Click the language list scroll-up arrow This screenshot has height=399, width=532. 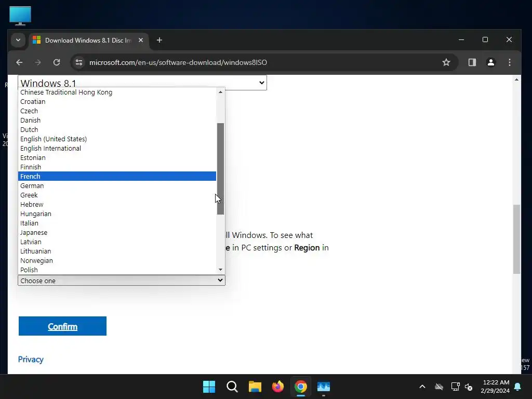[x=220, y=92]
